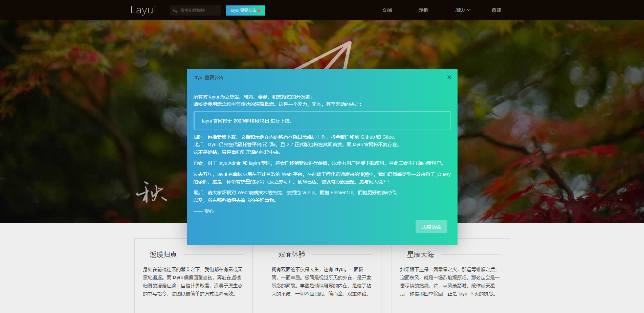
Task: Click the 2021年10月13日 shutdown notice box
Action: click(x=322, y=121)
